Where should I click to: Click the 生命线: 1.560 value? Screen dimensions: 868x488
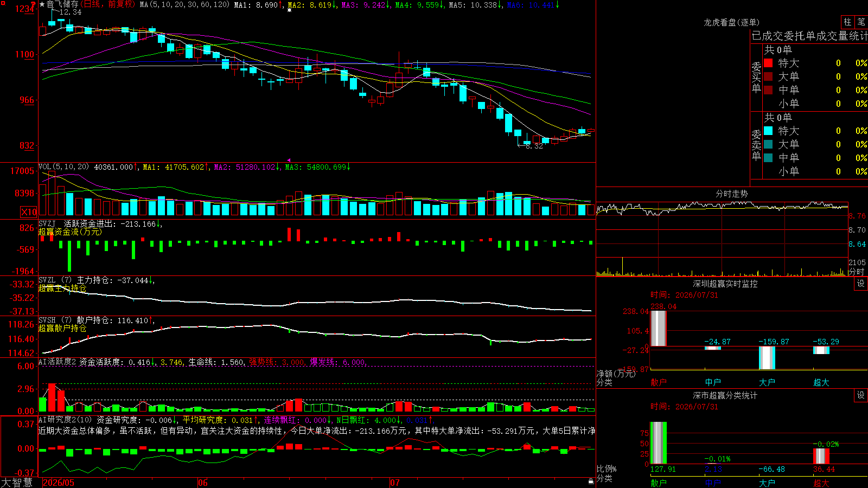[x=216, y=362]
